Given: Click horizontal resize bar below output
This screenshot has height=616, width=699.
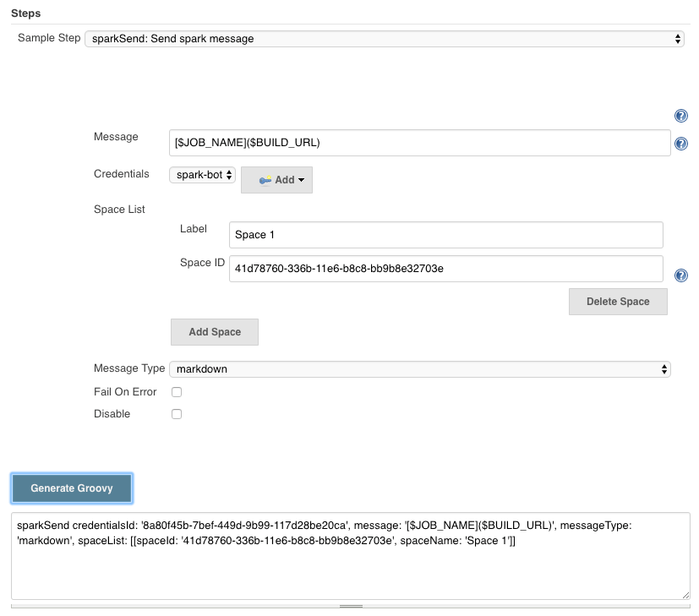Looking at the screenshot, I should click(351, 606).
